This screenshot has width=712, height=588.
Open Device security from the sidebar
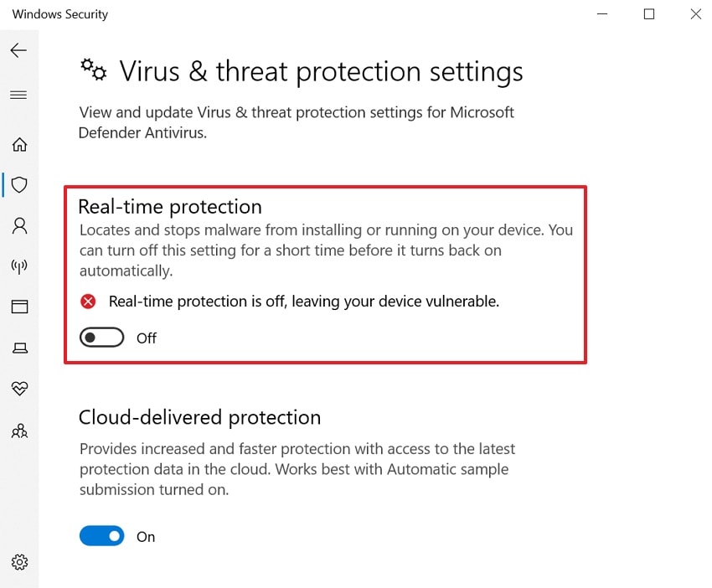point(19,348)
